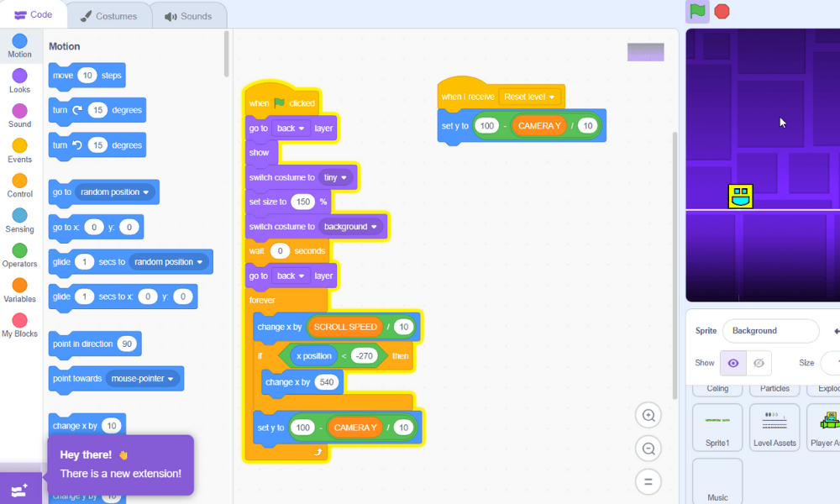The image size is (840, 504).
Task: Reset workspace zoom with equals icon
Action: [648, 481]
